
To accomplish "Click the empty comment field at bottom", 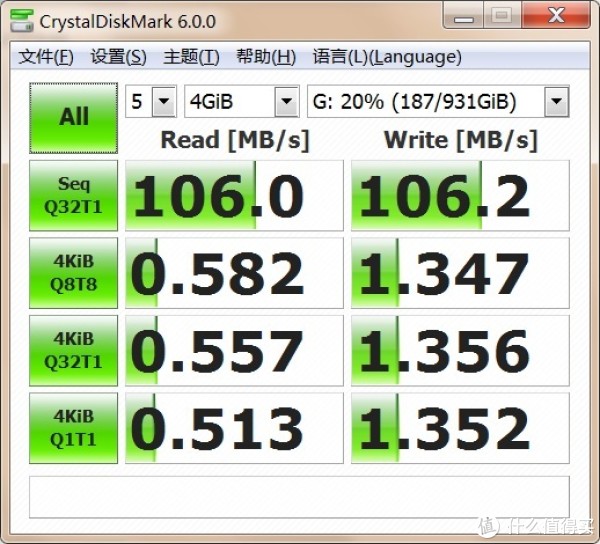I will [x=299, y=497].
